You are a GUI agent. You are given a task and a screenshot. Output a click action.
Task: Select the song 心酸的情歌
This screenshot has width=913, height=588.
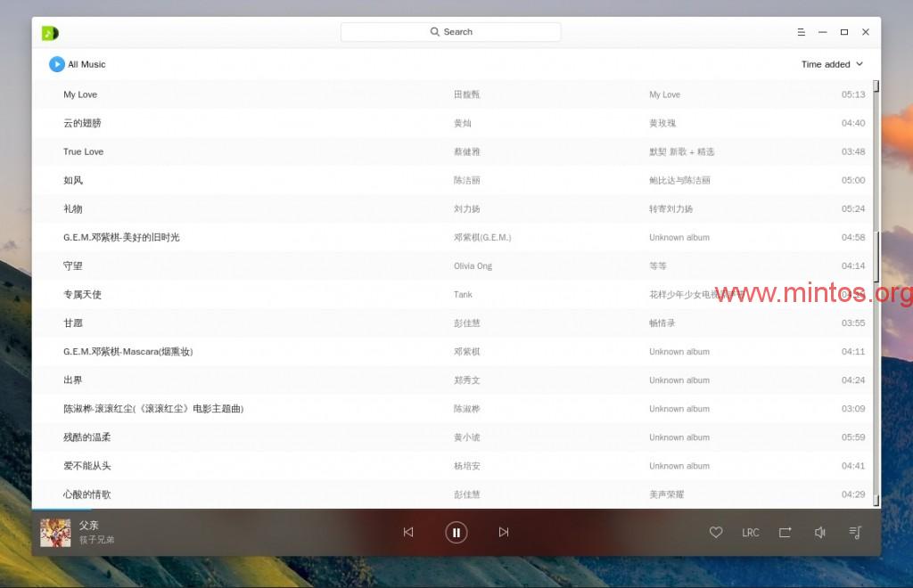click(86, 494)
